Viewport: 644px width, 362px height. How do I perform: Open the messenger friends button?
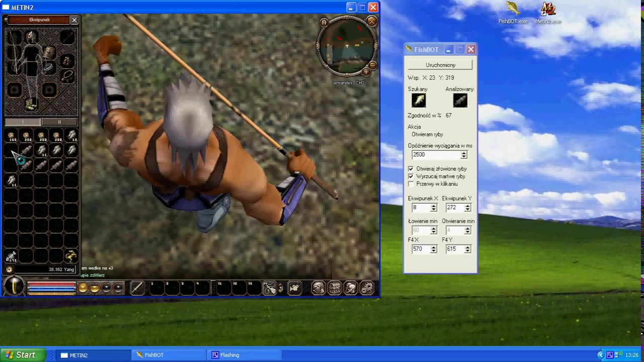351,288
